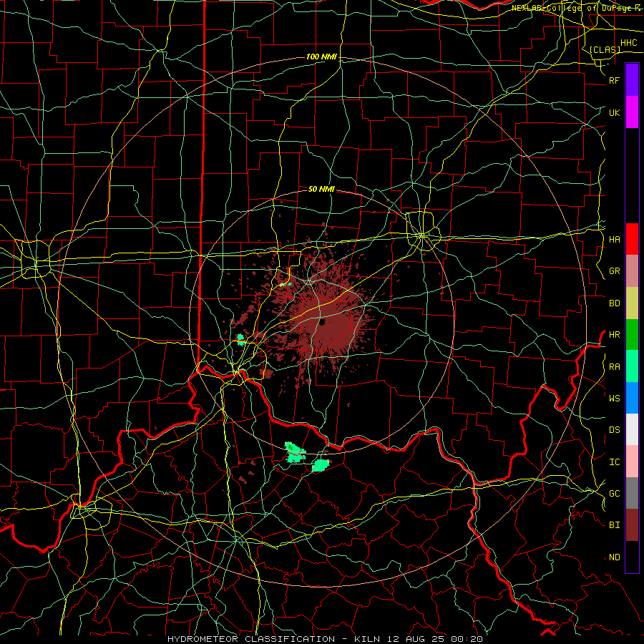Click the UK legend label
The height and width of the screenshot is (644, 644).
[x=614, y=112]
